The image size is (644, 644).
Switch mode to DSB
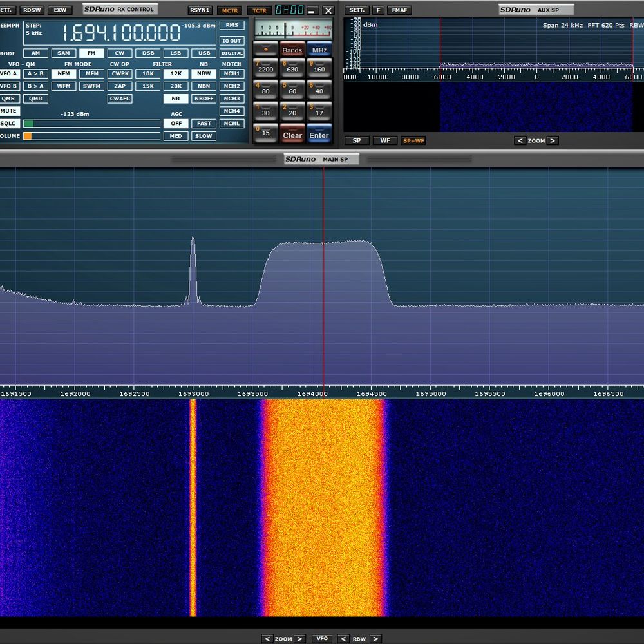148,53
